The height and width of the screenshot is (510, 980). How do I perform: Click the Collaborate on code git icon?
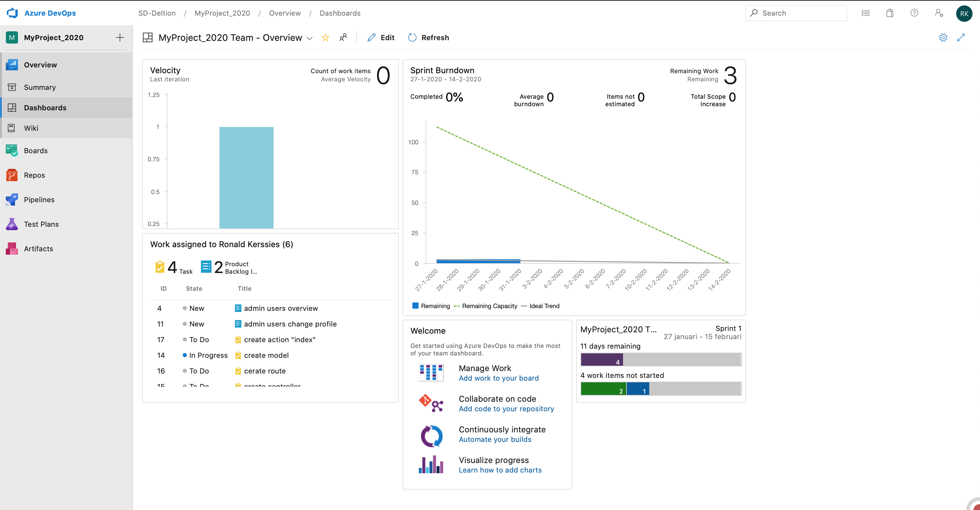coord(431,403)
